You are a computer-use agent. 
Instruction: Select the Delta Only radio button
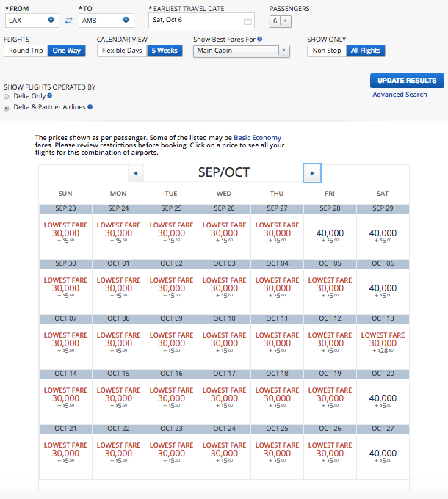point(7,96)
